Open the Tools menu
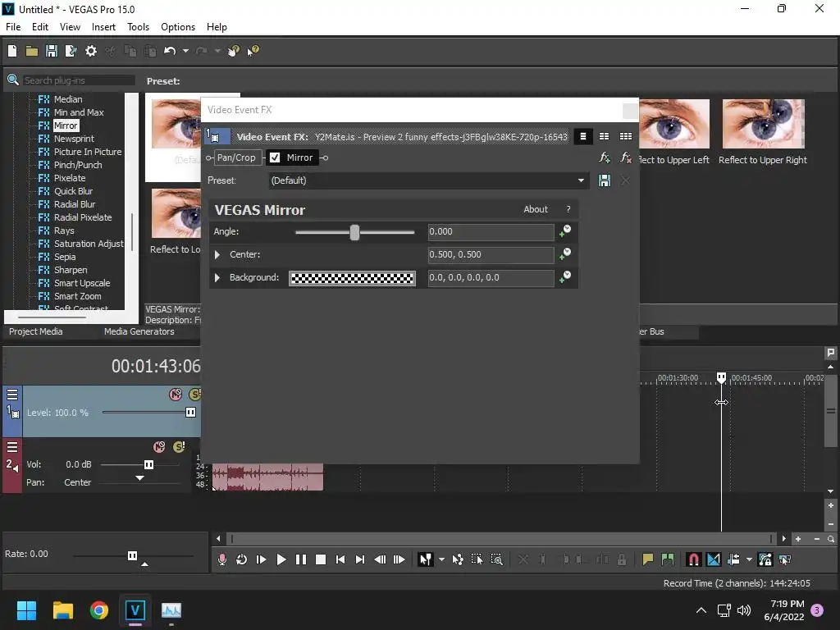Screen dimensions: 840x630 tap(138, 27)
